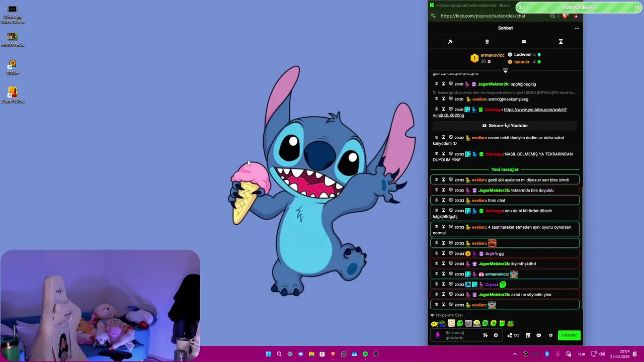Open the shop storefront icon in chat

pyautogui.click(x=528, y=335)
